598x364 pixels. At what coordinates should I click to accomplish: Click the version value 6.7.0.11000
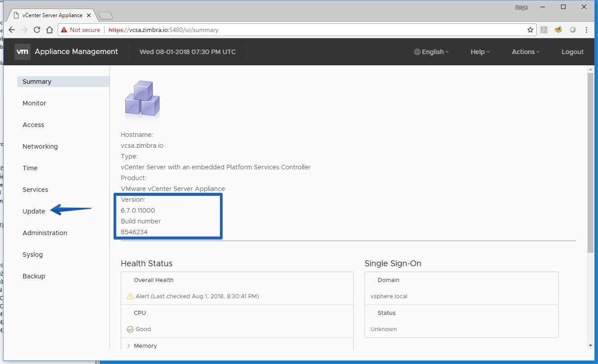point(138,210)
